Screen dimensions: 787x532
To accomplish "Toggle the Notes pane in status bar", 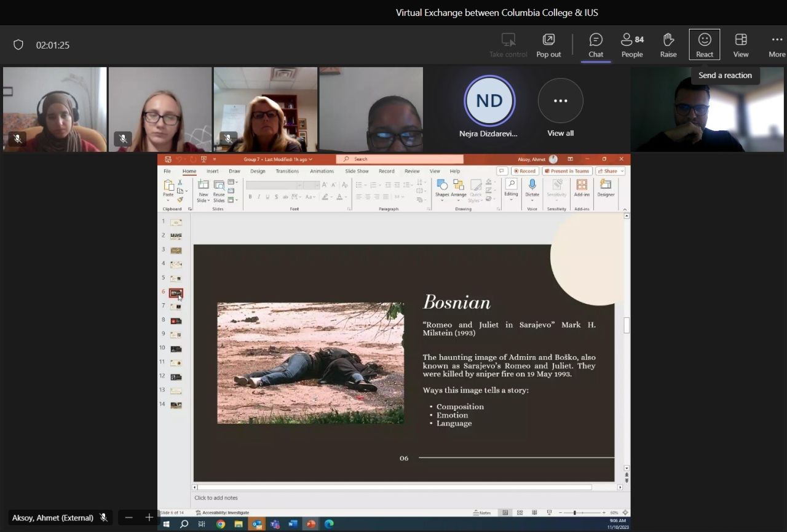I will click(x=482, y=512).
